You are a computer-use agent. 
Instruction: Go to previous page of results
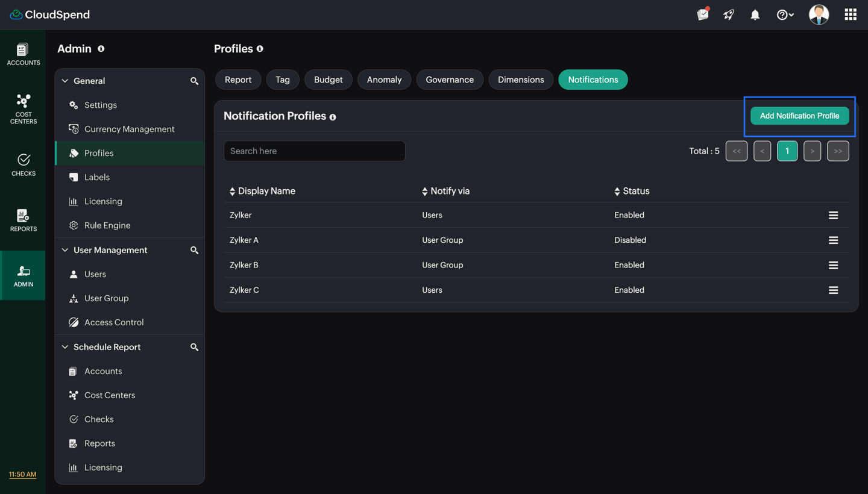[x=762, y=151]
